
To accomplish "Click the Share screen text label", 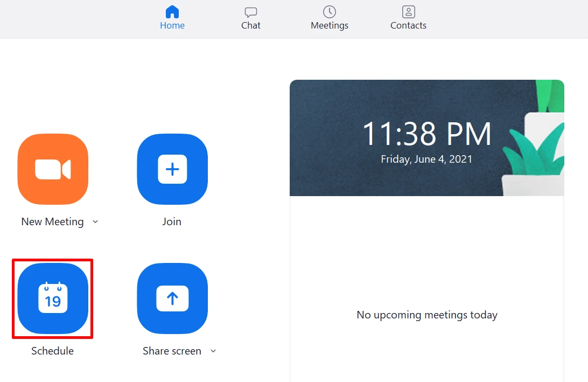I will point(172,351).
